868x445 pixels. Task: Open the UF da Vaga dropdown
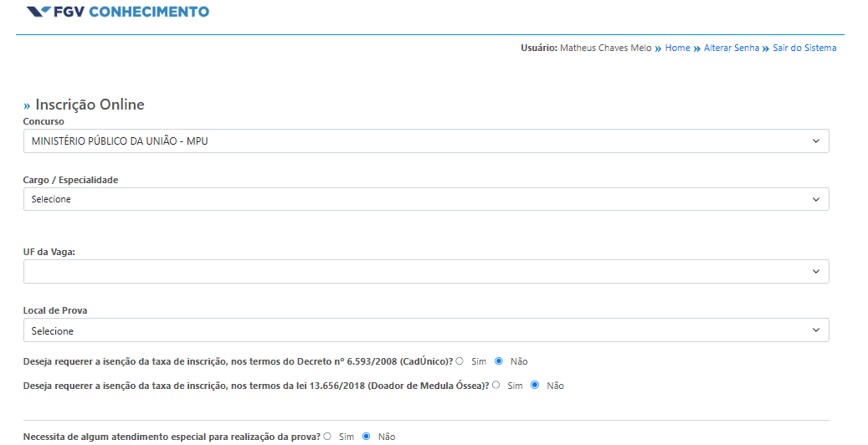426,271
